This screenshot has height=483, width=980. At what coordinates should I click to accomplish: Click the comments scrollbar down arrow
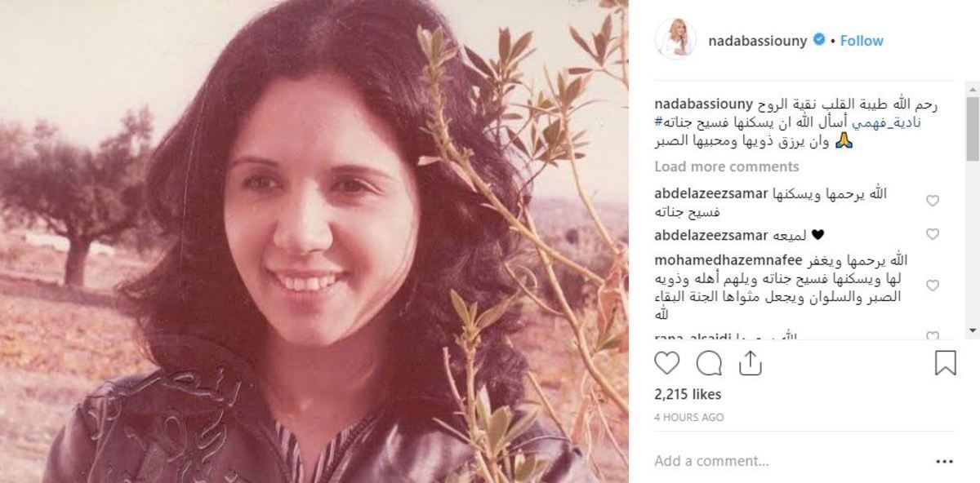point(972,330)
